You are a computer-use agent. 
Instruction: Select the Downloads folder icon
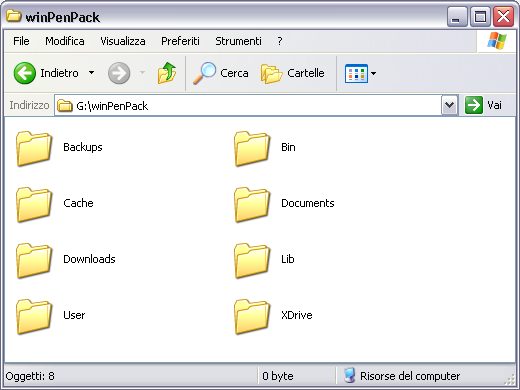pyautogui.click(x=34, y=260)
